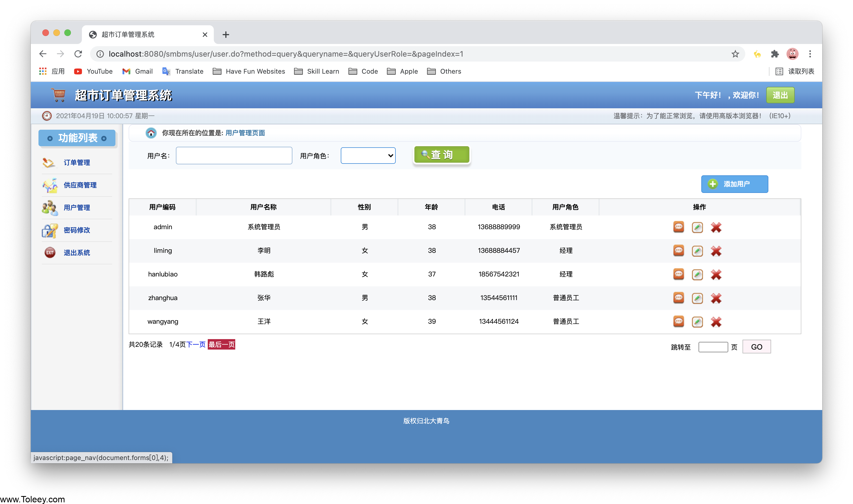Screen dimensions: 853x504
Task: Open 密码修改 sidebar item
Action: coord(77,230)
